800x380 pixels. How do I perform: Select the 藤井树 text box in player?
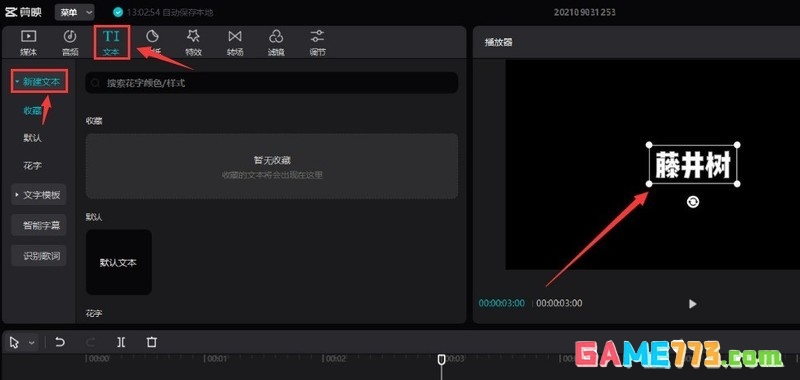[693, 165]
